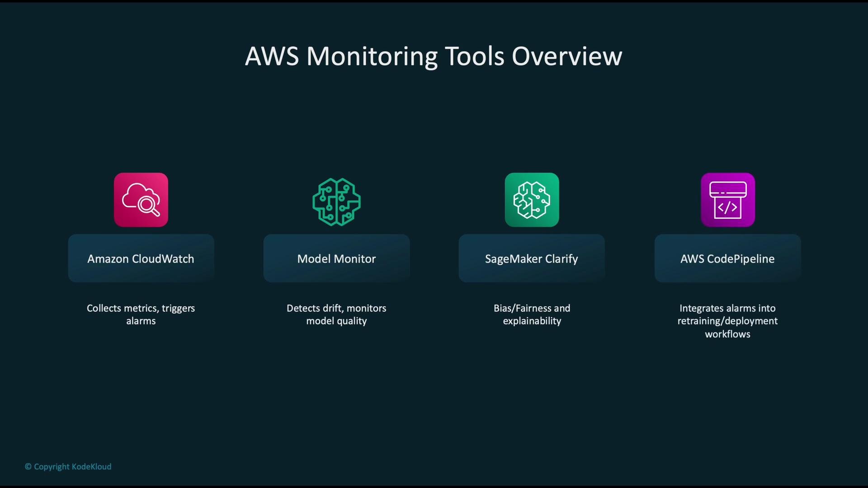The width and height of the screenshot is (868, 488).
Task: Select the Amazon CloudWatch label card
Action: point(141,258)
